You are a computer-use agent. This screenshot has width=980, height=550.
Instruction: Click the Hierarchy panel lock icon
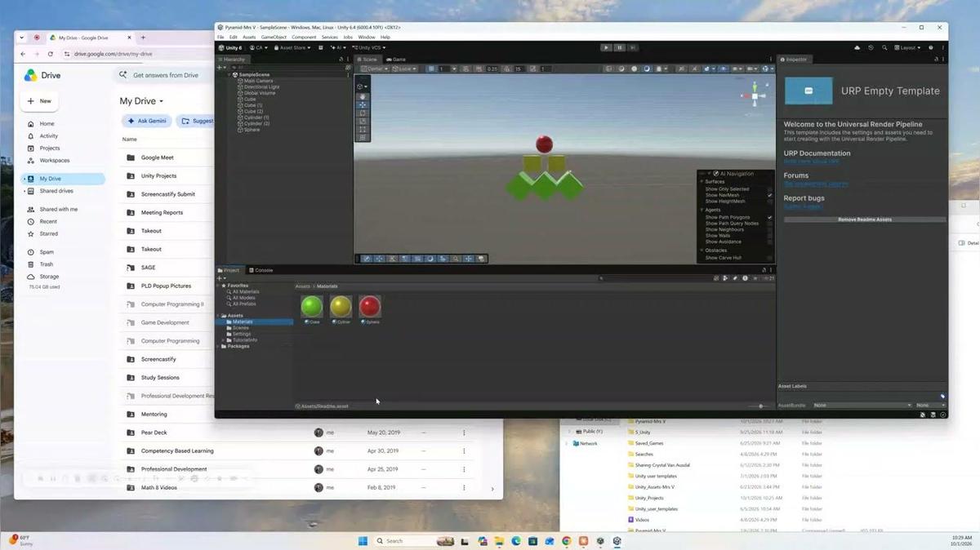point(341,60)
